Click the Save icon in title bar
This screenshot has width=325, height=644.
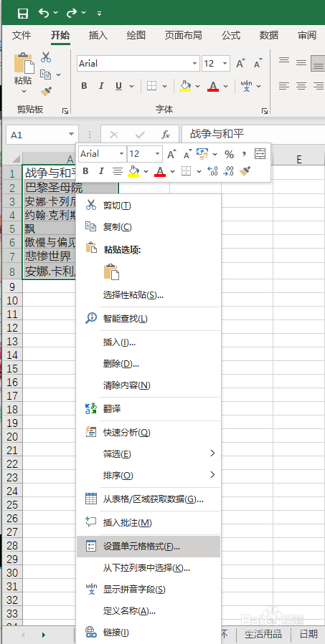(23, 13)
